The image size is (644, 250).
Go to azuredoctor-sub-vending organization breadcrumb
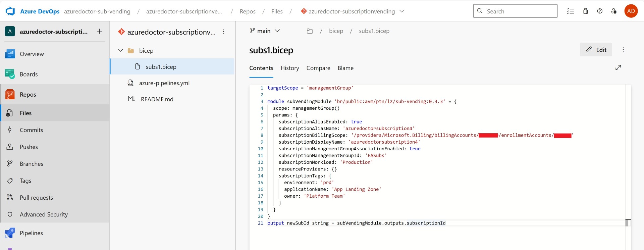tap(97, 11)
